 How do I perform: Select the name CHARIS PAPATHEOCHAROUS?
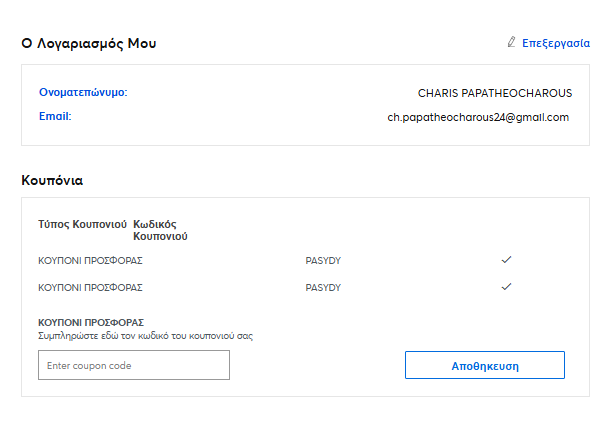pyautogui.click(x=494, y=93)
